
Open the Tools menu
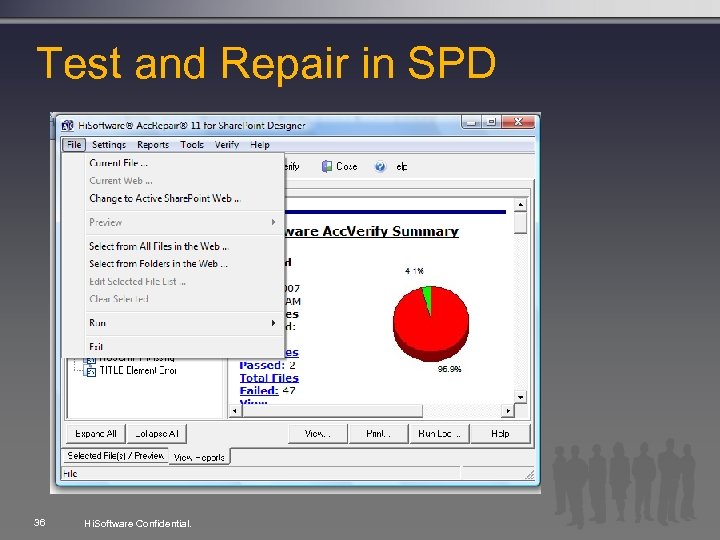point(192,145)
